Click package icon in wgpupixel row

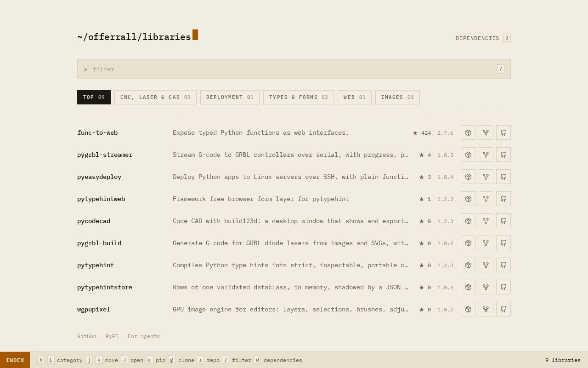pyautogui.click(x=468, y=309)
